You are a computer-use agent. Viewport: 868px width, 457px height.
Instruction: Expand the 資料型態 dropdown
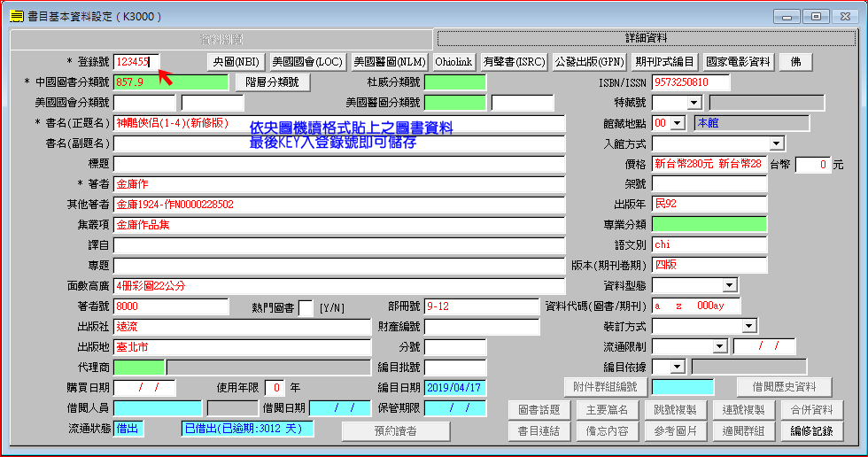[x=730, y=285]
